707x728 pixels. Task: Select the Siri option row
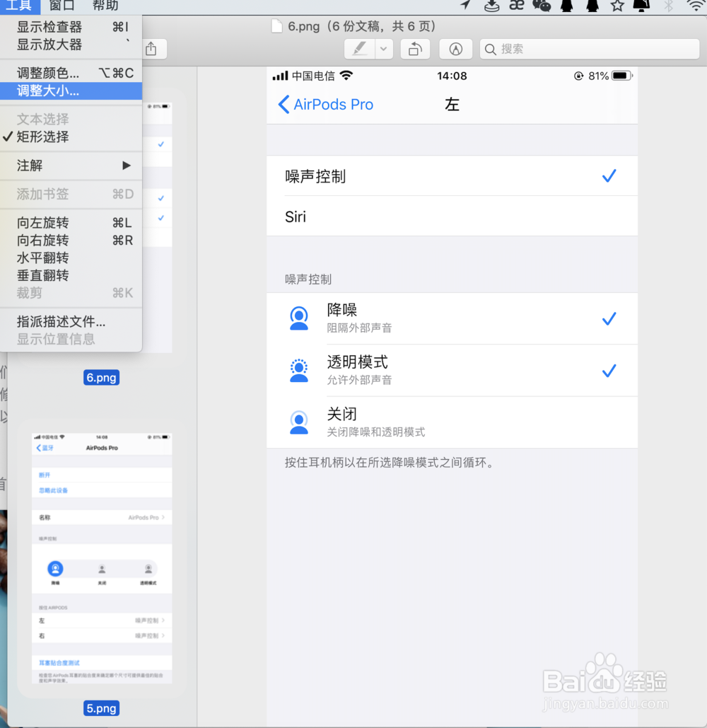point(452,216)
